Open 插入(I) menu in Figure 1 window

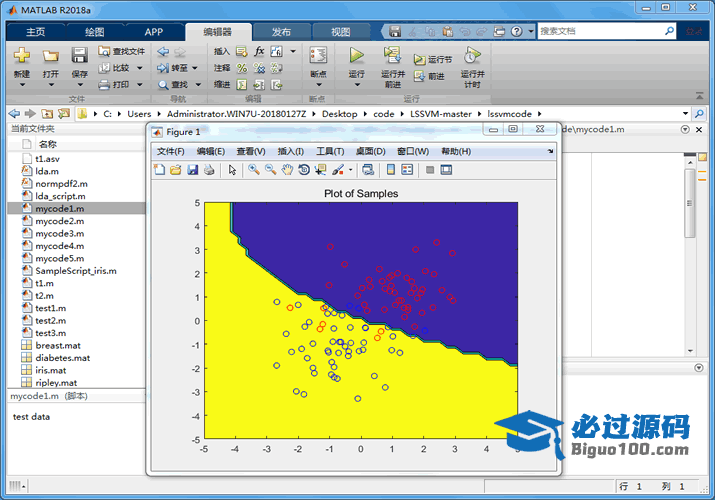[290, 151]
